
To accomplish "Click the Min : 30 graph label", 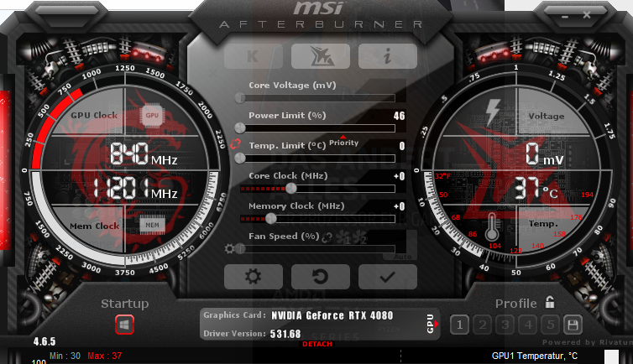I will coord(65,356).
